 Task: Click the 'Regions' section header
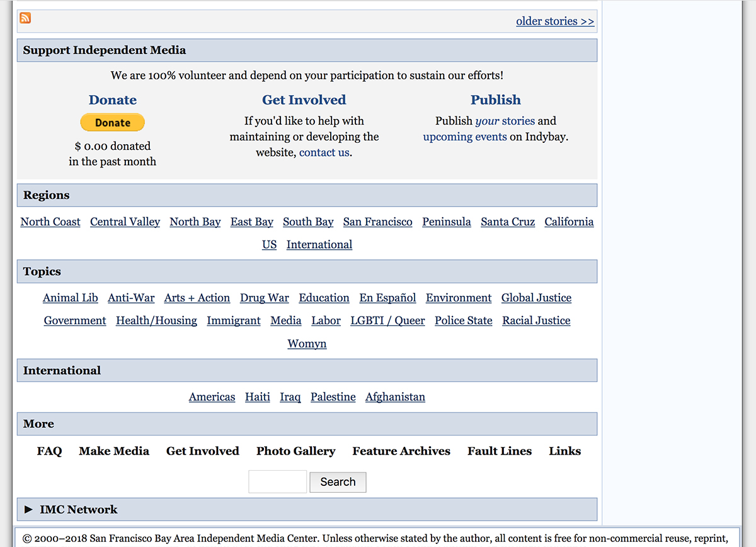(x=307, y=195)
